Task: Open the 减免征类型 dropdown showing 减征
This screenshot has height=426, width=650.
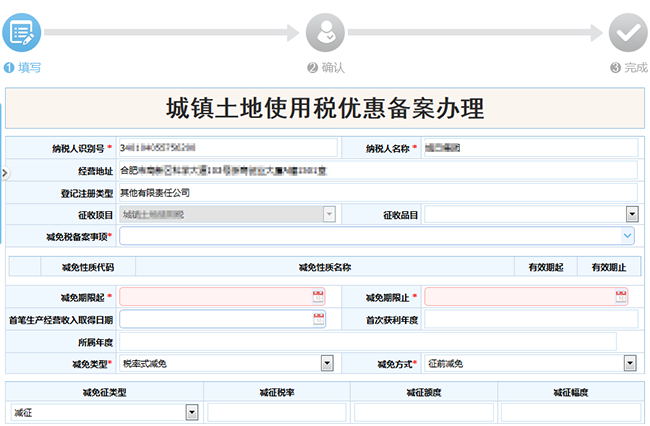Action: coord(191,412)
